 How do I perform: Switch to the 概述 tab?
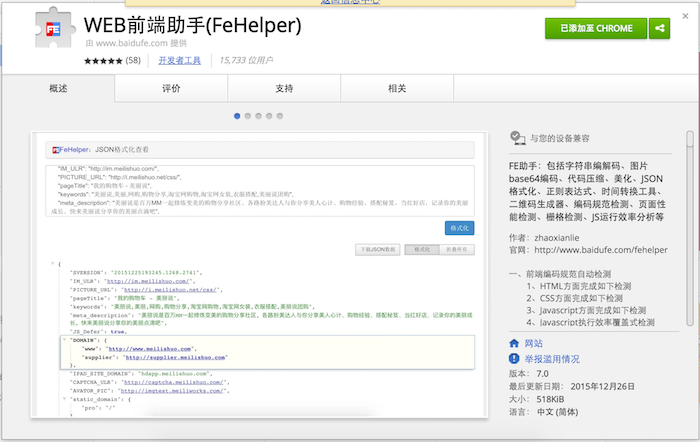coord(58,88)
